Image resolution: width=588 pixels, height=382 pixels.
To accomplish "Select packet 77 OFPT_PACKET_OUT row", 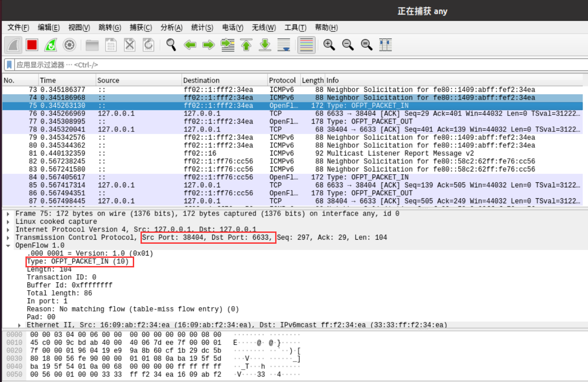I will (292, 121).
